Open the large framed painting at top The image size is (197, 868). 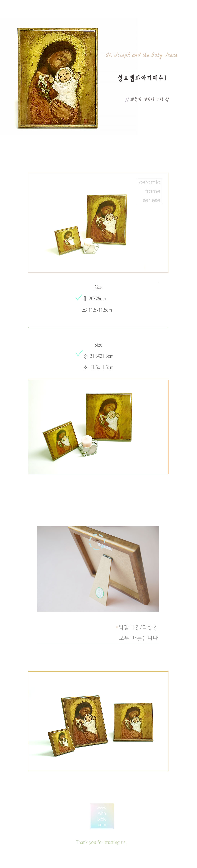coord(58,78)
